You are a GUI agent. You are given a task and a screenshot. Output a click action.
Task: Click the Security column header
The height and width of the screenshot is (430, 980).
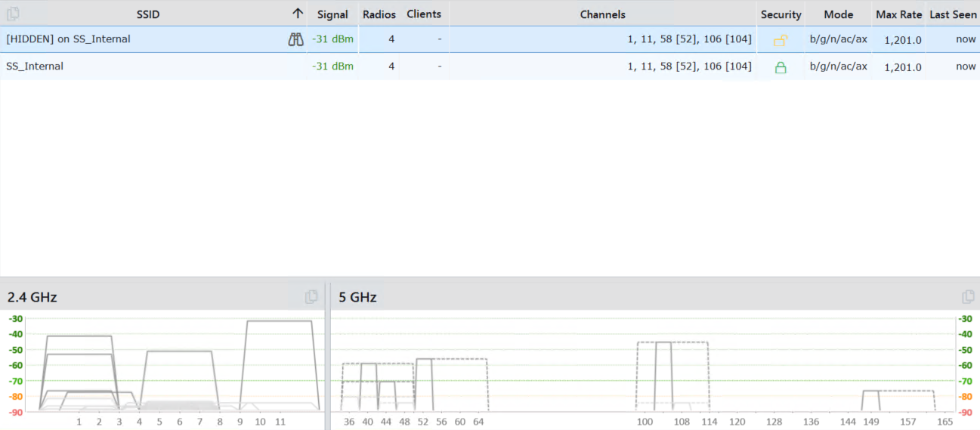tap(781, 14)
